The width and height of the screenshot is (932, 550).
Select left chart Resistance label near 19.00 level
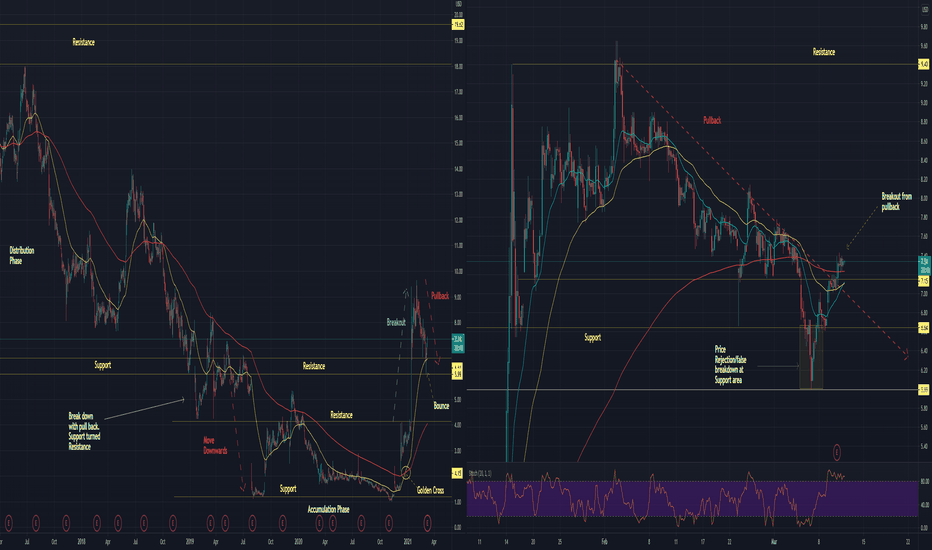(83, 42)
